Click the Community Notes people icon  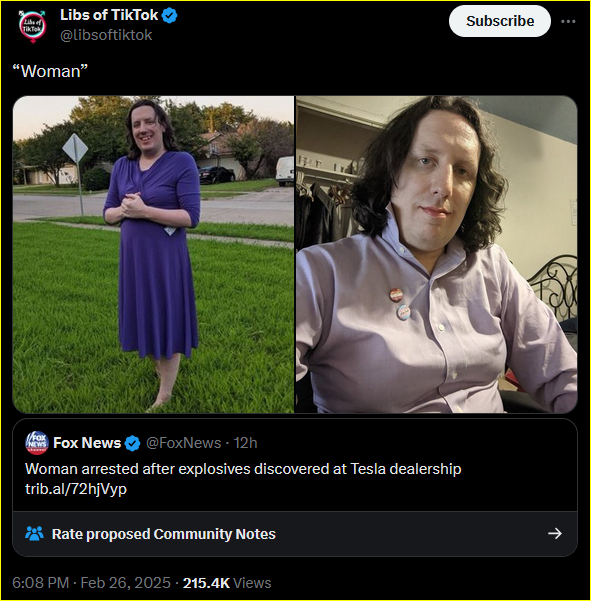pyautogui.click(x=34, y=534)
